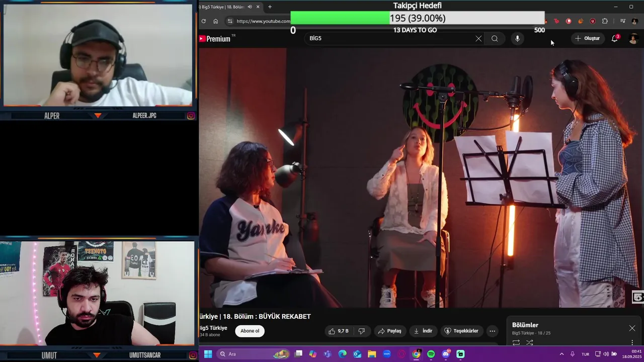This screenshot has height=362, width=644.
Task: Click the video player frame
Action: [x=421, y=177]
